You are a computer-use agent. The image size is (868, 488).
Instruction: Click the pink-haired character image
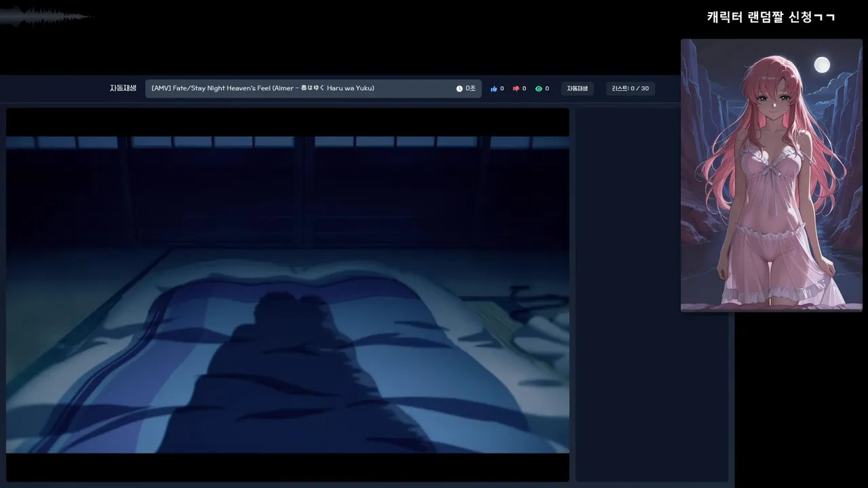click(771, 175)
